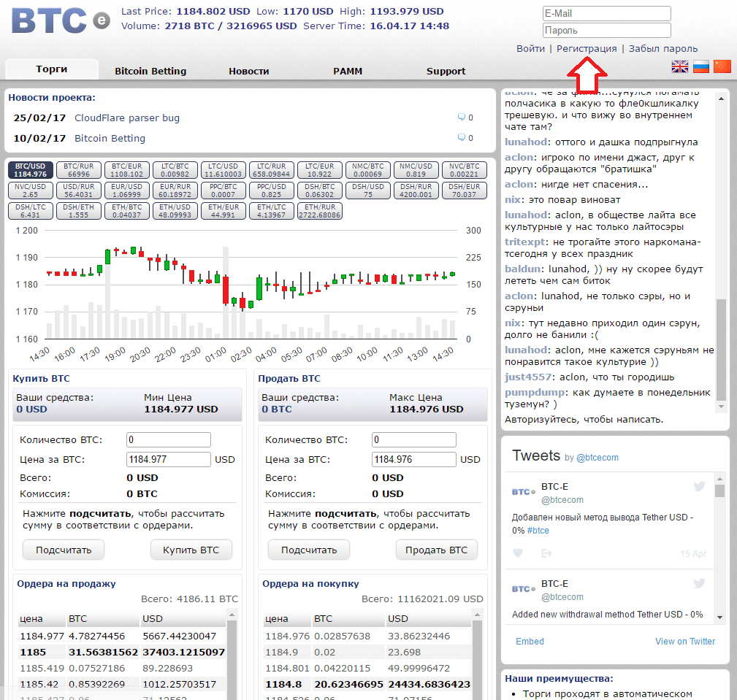The height and width of the screenshot is (700, 737).
Task: Switch site language to Chinese flag
Action: point(722,66)
